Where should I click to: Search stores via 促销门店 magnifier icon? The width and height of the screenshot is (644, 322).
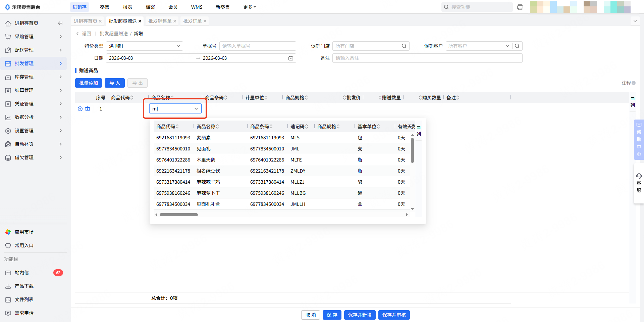coord(404,46)
